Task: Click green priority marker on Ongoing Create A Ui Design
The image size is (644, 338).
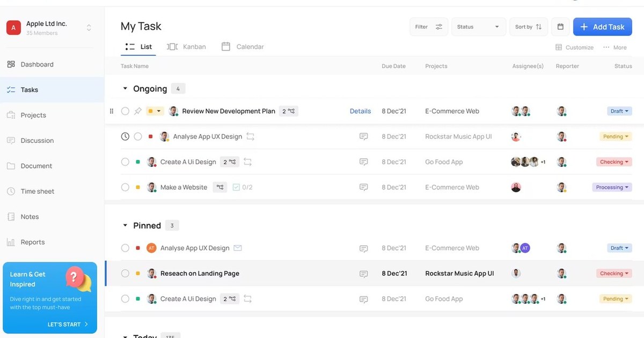Action: [138, 162]
